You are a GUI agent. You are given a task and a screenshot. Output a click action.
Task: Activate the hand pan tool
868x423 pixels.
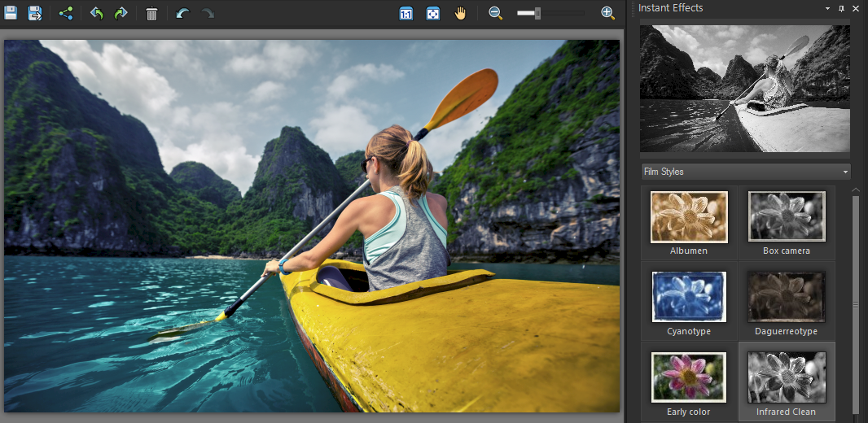[x=461, y=13]
